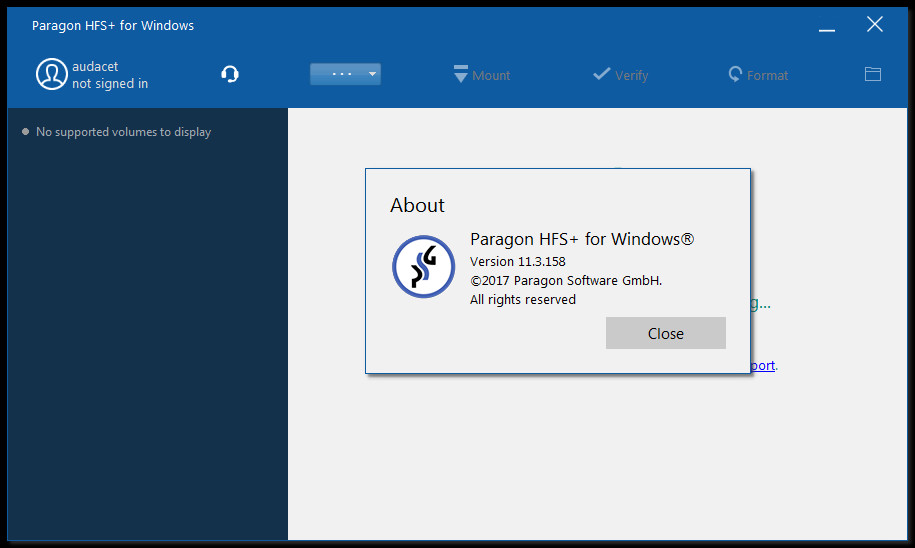Click the partially hidden blue hyperlink
915x548 pixels.
(x=763, y=365)
